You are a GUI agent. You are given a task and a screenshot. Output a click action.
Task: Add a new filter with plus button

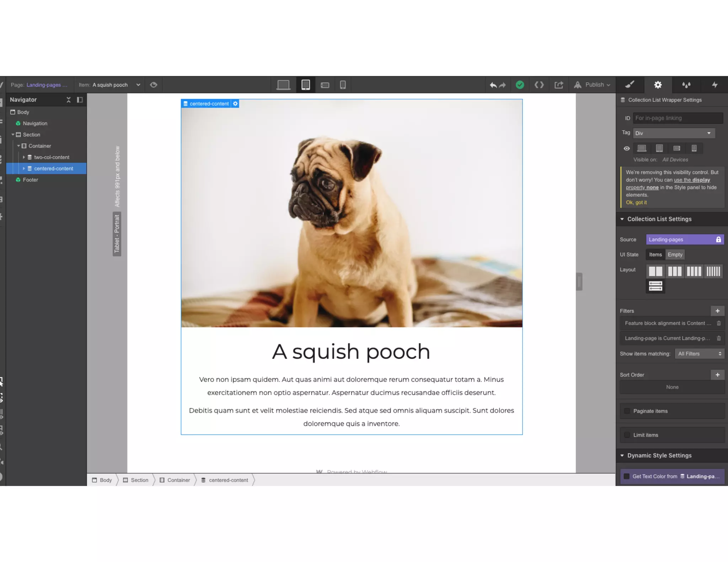[x=717, y=311]
